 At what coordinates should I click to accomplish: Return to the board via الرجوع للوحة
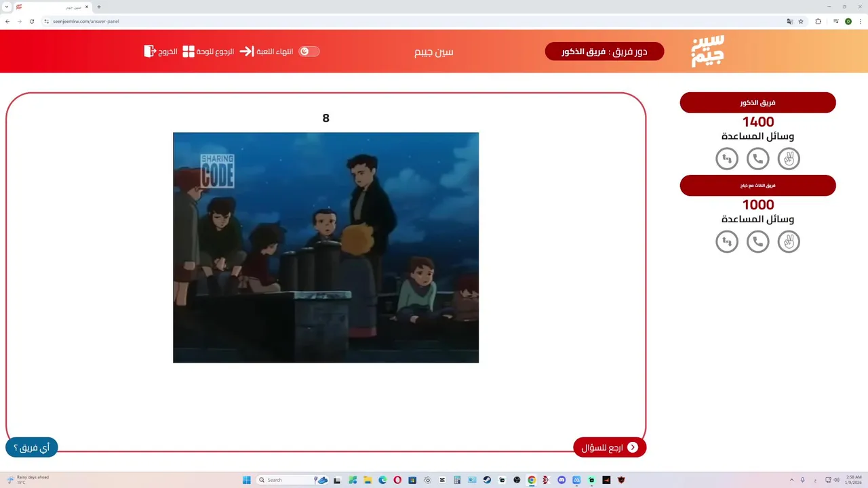pos(208,52)
